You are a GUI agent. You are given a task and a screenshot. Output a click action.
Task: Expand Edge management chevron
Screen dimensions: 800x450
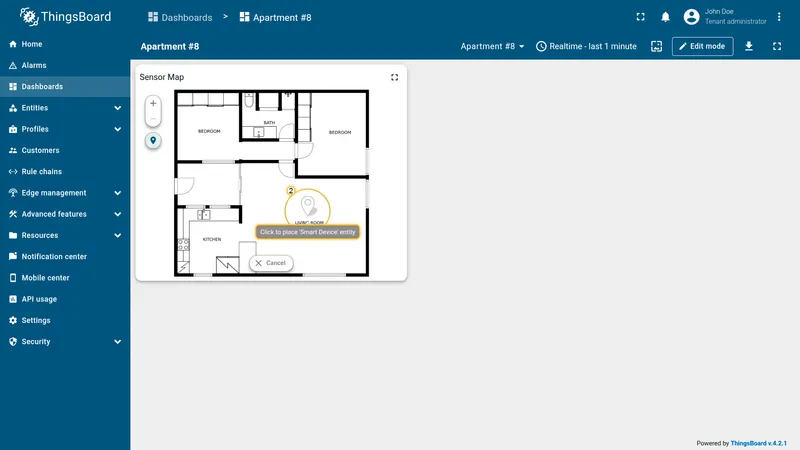pyautogui.click(x=117, y=193)
